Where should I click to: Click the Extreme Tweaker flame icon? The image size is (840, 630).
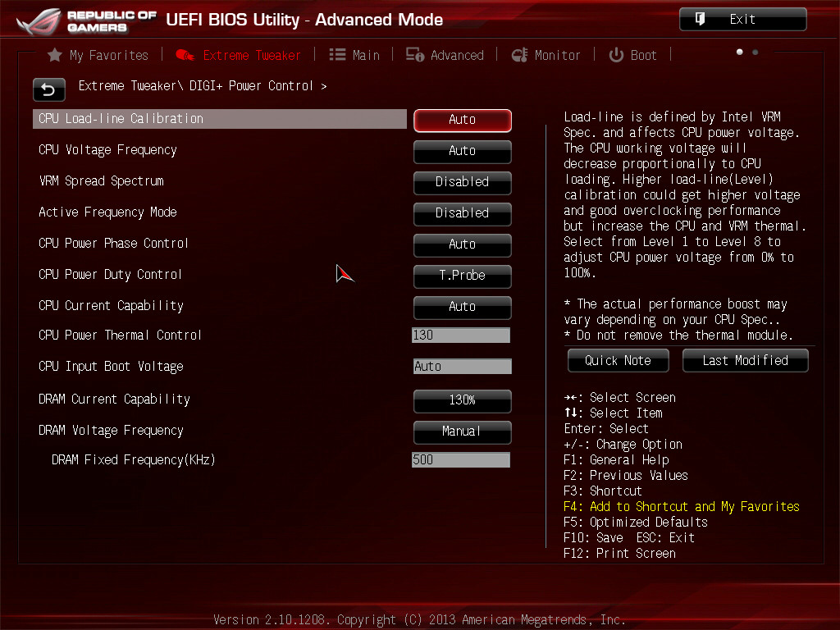click(x=185, y=55)
